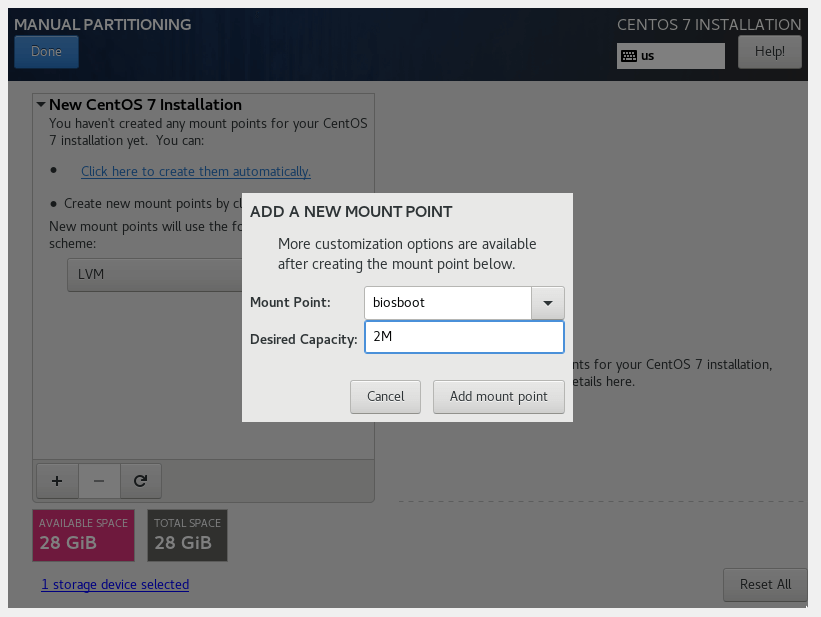Viewport: 821px width, 617px height.
Task: Open the LVM partitioning scheme dropdown
Action: pos(155,273)
